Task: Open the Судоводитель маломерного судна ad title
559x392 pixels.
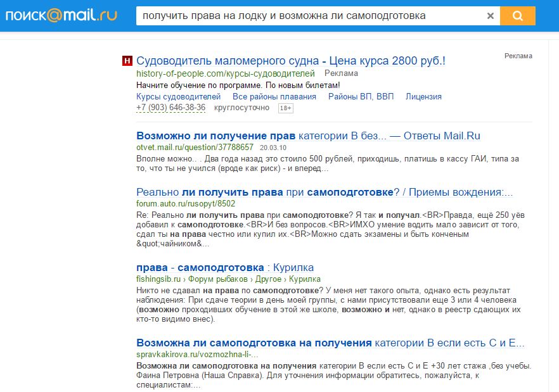Action: [x=291, y=61]
